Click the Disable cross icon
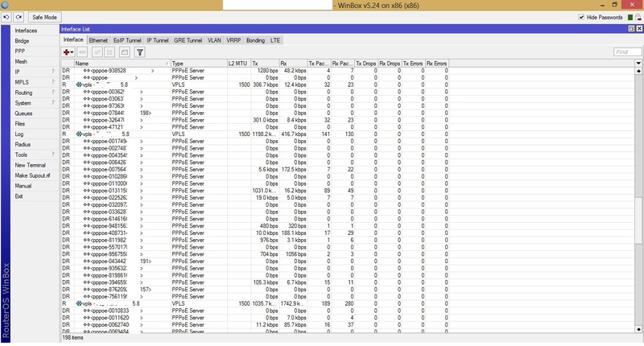This screenshot has height=346, width=644. [x=109, y=52]
